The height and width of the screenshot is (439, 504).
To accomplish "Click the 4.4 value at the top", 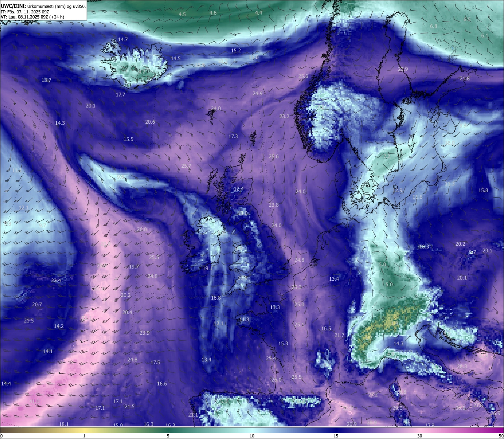I will [259, 13].
